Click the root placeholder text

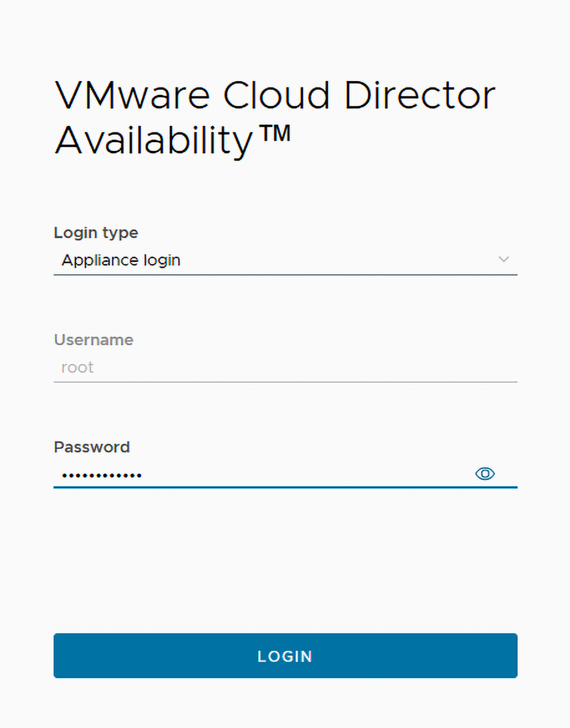(77, 368)
